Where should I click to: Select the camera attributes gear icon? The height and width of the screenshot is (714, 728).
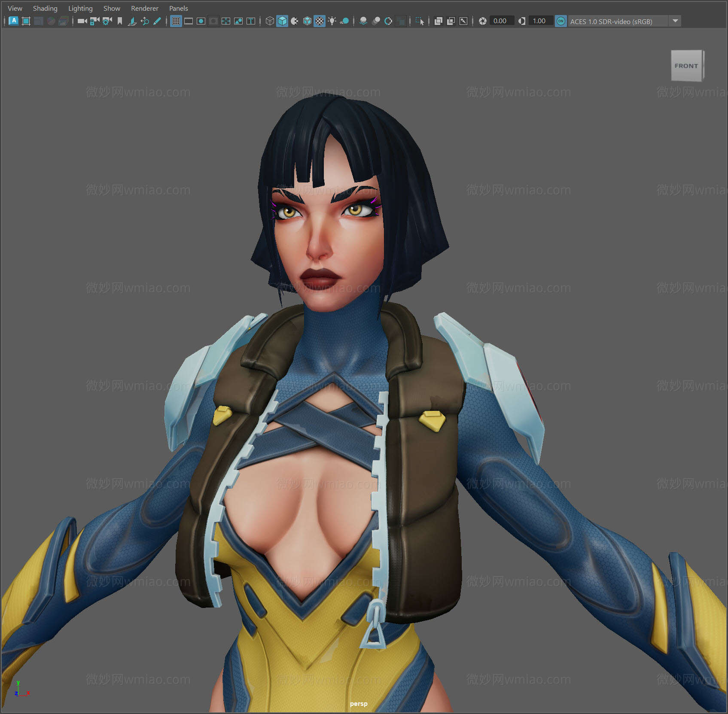pos(106,21)
